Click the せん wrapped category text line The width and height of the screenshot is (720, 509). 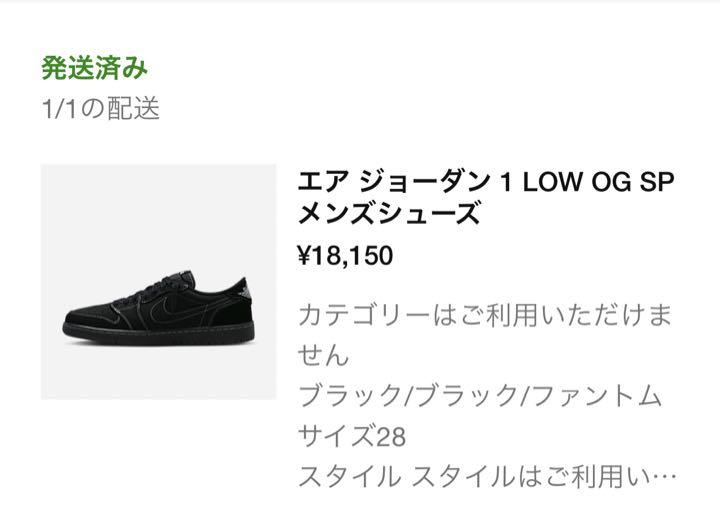[x=323, y=356]
